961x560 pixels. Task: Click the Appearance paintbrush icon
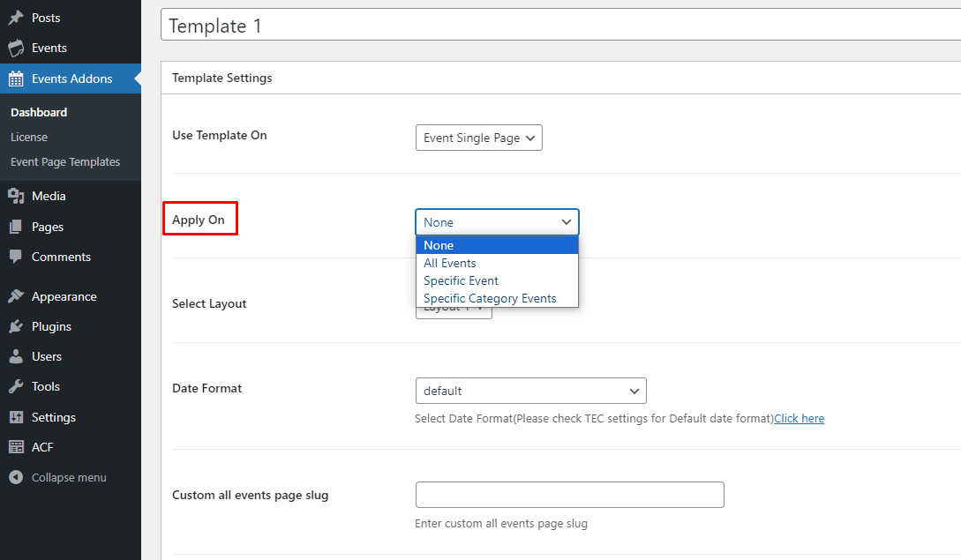point(16,296)
